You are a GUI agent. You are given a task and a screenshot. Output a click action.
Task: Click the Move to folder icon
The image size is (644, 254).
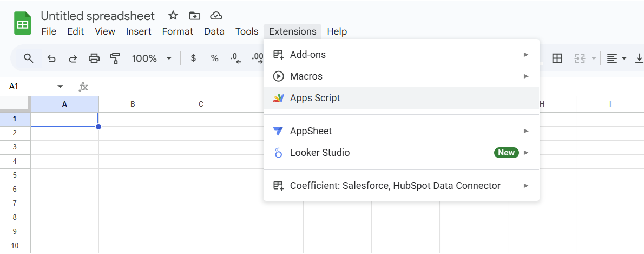coord(194,16)
